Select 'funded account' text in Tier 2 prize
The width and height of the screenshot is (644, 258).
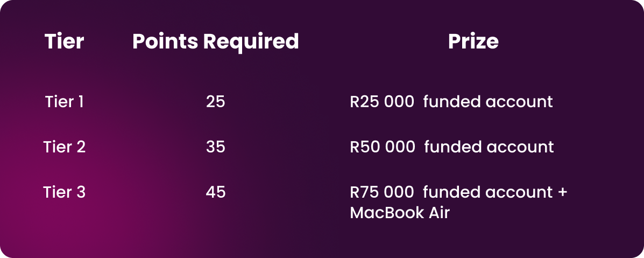[489, 147]
